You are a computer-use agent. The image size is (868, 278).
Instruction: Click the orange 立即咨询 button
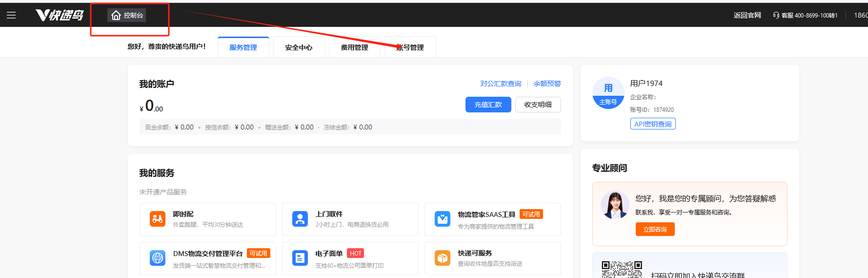tap(655, 229)
